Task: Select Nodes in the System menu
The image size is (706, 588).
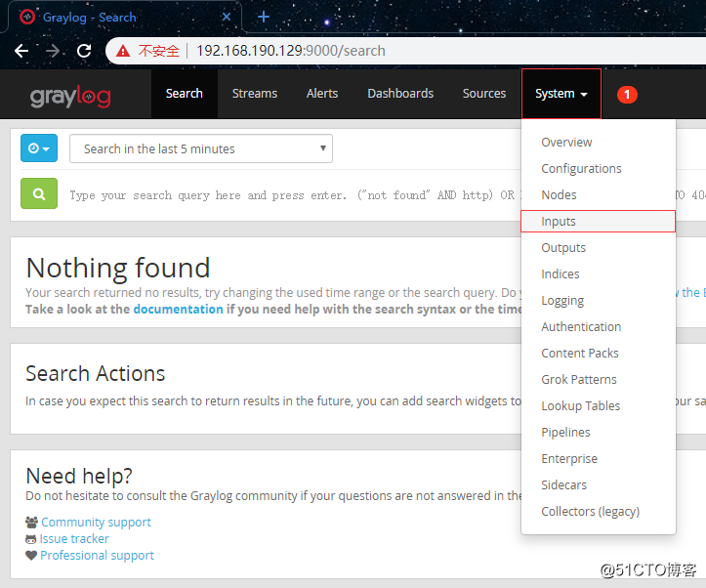Action: tap(599, 195)
